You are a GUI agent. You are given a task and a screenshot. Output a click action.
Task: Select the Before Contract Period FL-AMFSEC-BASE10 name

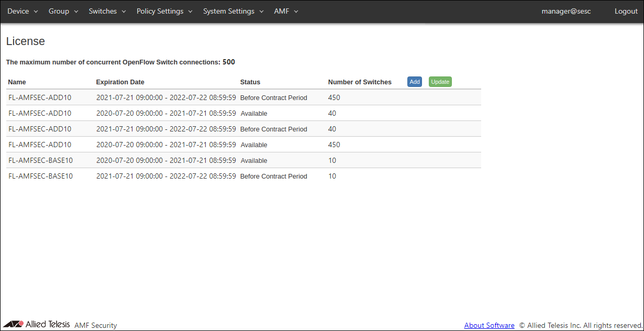(40, 176)
